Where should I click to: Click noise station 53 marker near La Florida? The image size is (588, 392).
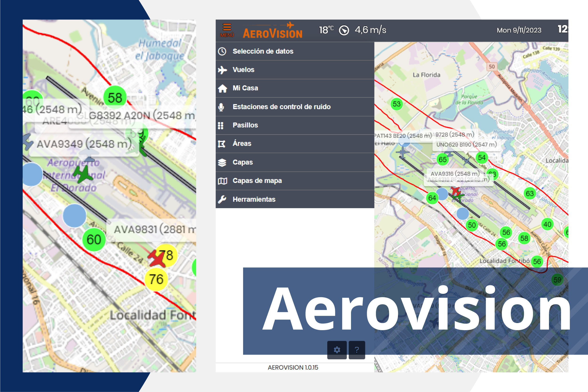397,104
